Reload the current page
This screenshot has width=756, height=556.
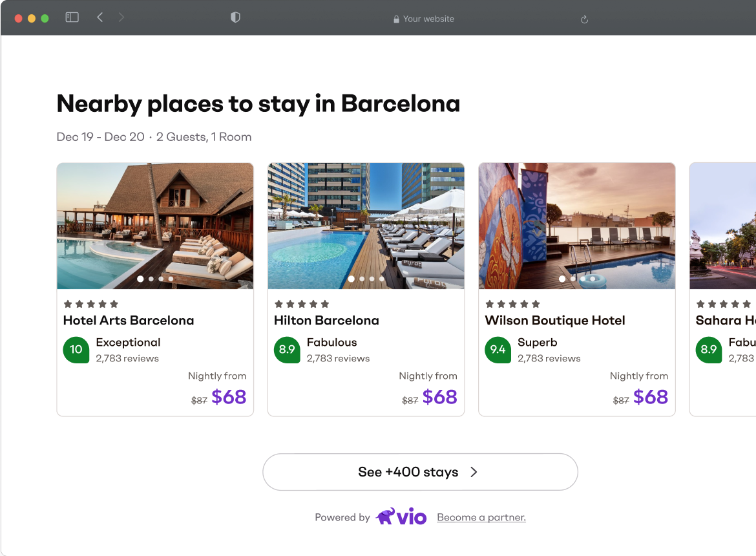(x=584, y=19)
